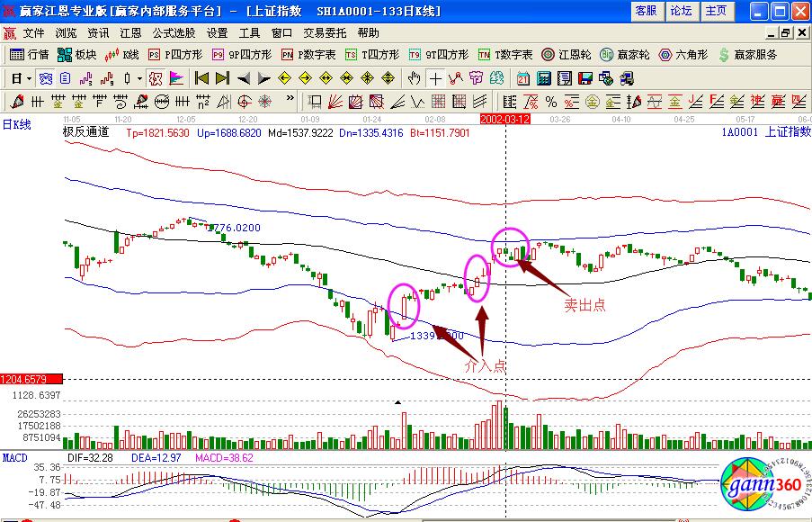Image resolution: width=812 pixels, height=522 pixels.
Task: Expand the 日 period dropdown arrow
Action: [28, 78]
